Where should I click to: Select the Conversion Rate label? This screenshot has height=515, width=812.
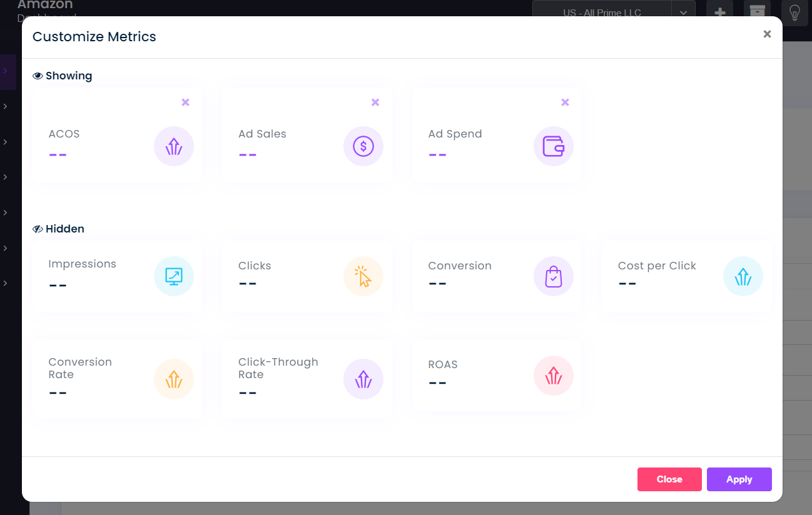(80, 368)
